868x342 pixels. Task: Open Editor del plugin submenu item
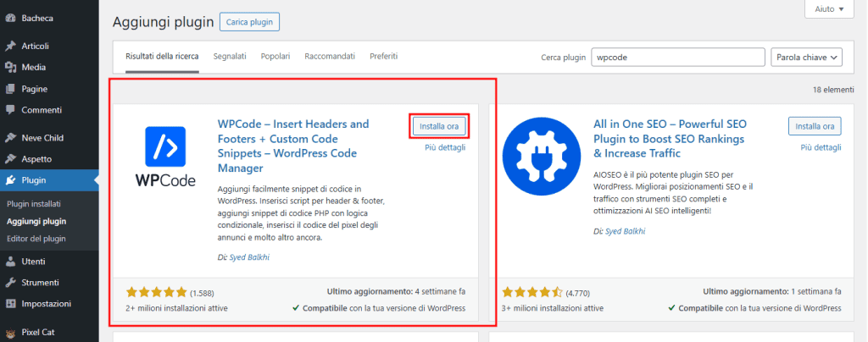click(36, 239)
